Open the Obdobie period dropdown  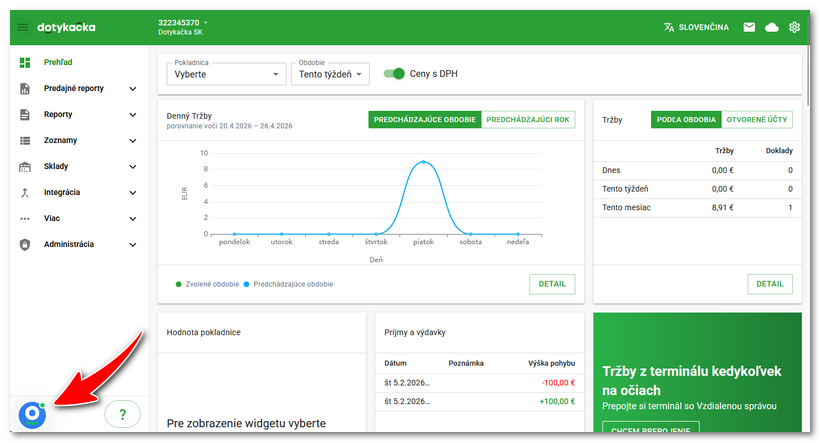pos(330,74)
